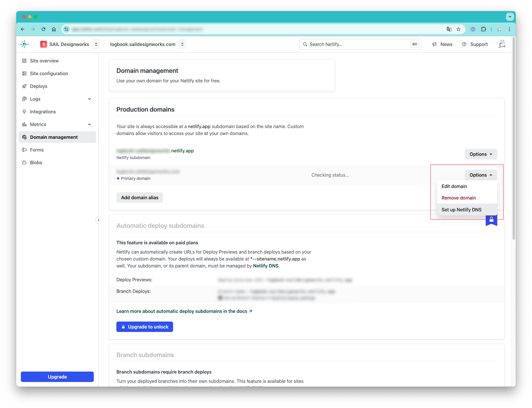Click the Netlify logo icon
Image resolution: width=532 pixels, height=408 pixels.
(x=24, y=44)
